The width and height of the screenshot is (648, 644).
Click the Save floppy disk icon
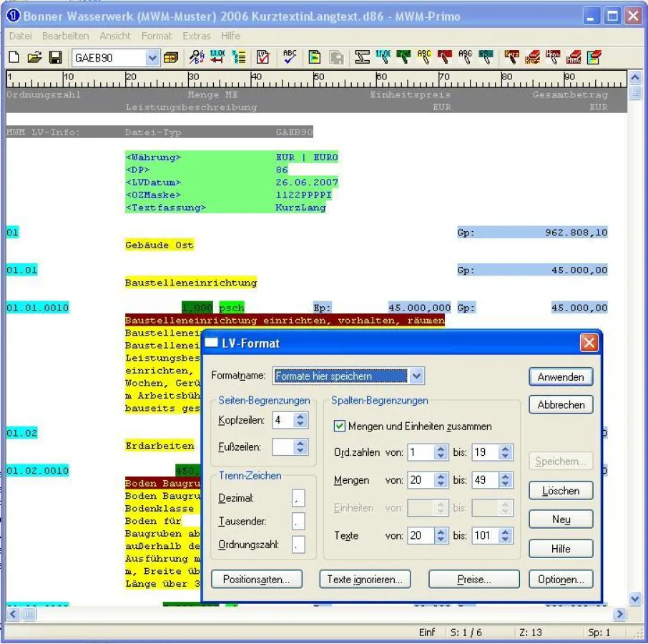coord(55,58)
